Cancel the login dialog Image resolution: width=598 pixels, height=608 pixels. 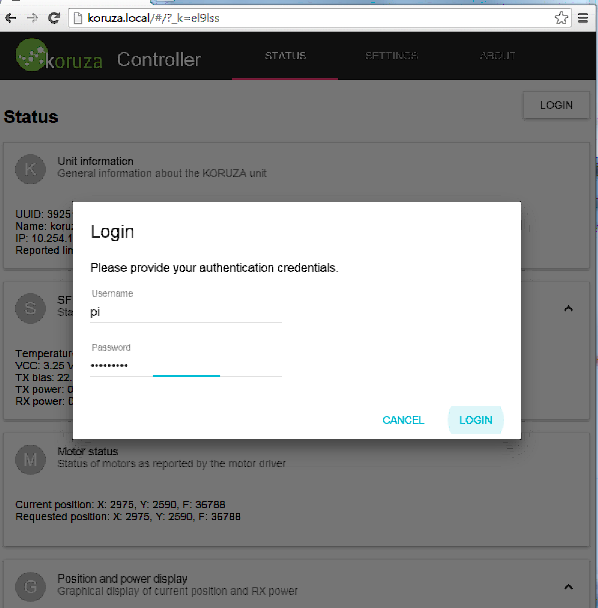click(403, 420)
